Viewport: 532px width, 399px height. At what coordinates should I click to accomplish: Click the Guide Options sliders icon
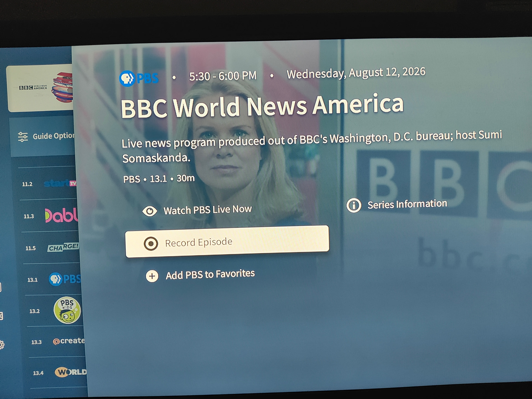tap(23, 137)
